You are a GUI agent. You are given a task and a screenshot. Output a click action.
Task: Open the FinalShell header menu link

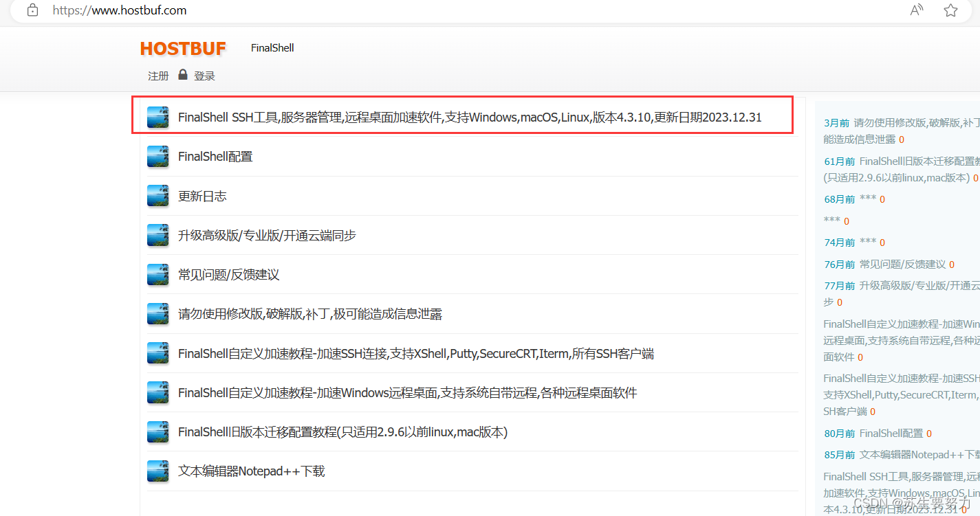click(x=272, y=48)
